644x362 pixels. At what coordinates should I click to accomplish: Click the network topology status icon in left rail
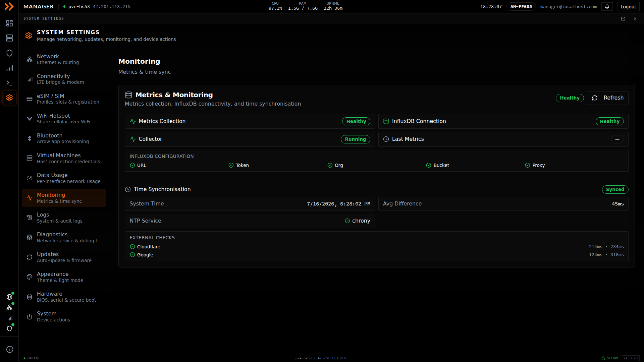(9, 307)
